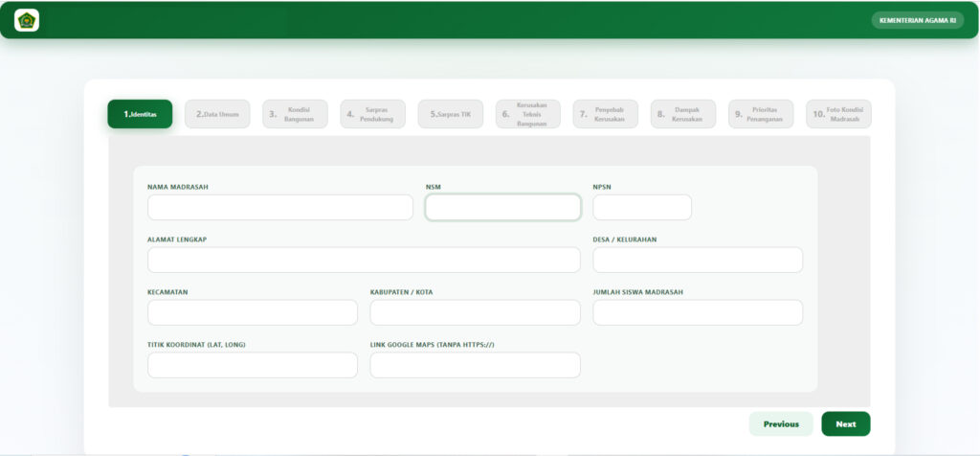Click the Nama Madrasah input field
The width and height of the screenshot is (980, 456).
click(280, 208)
